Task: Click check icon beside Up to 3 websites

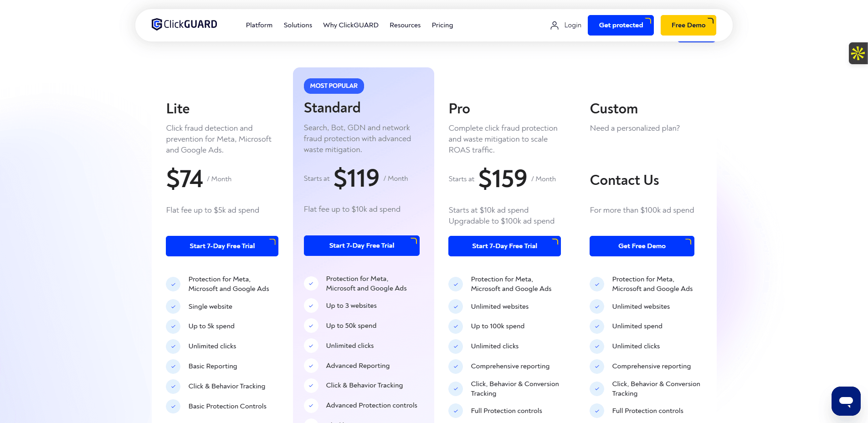Action: 311,306
